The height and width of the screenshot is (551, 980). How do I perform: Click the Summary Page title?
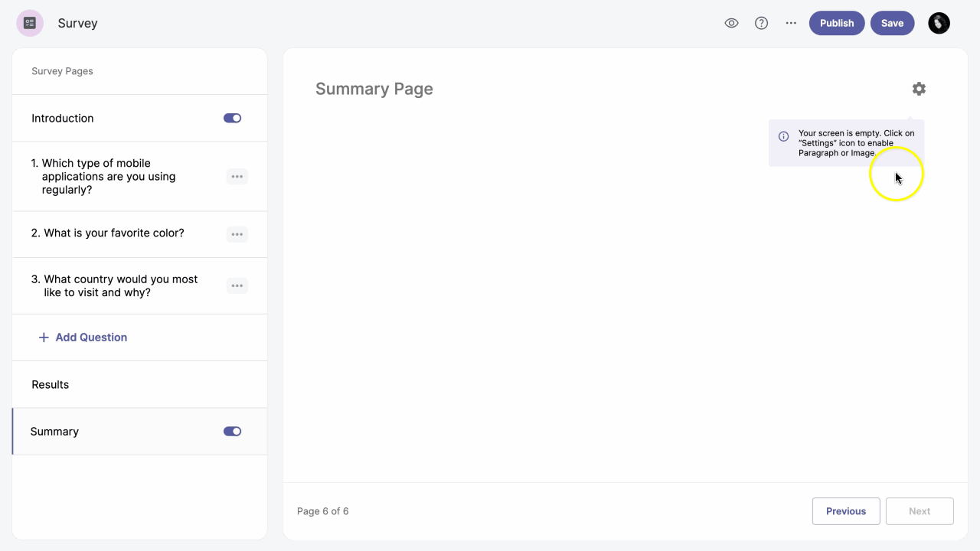coord(374,89)
